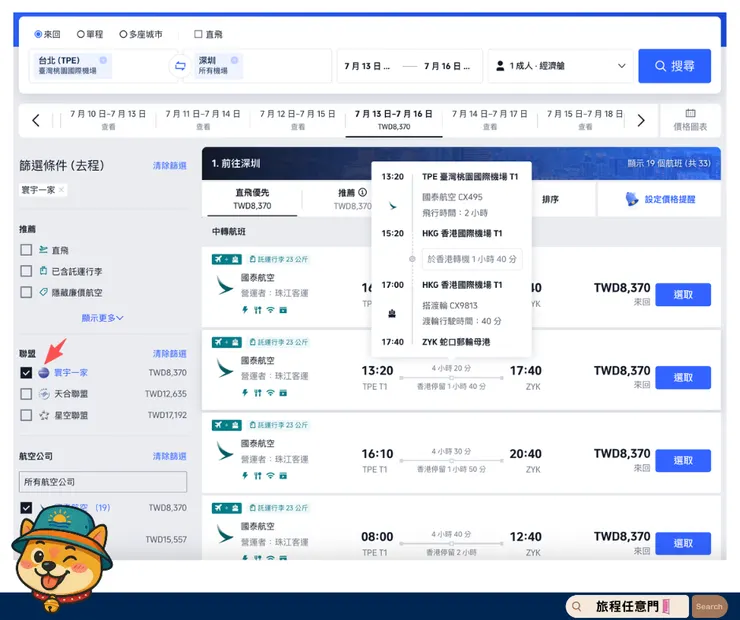The height and width of the screenshot is (620, 740).
Task: Show previous date range arrow
Action: click(36, 120)
